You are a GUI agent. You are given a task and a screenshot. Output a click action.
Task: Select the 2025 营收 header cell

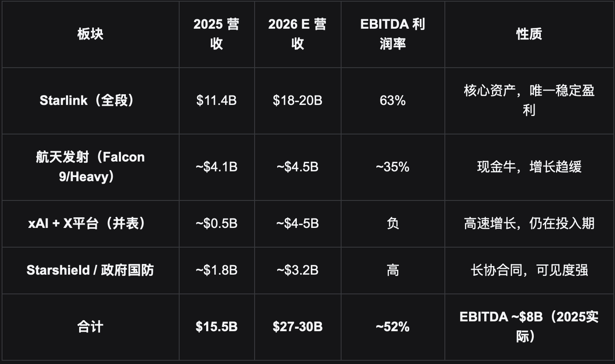click(x=216, y=34)
